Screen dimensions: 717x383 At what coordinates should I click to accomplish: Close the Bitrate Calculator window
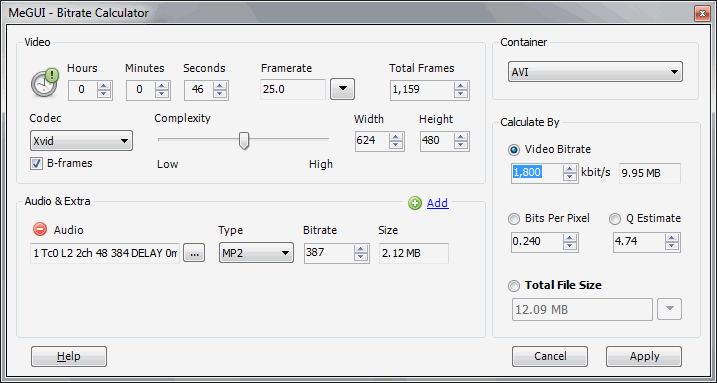(702, 13)
